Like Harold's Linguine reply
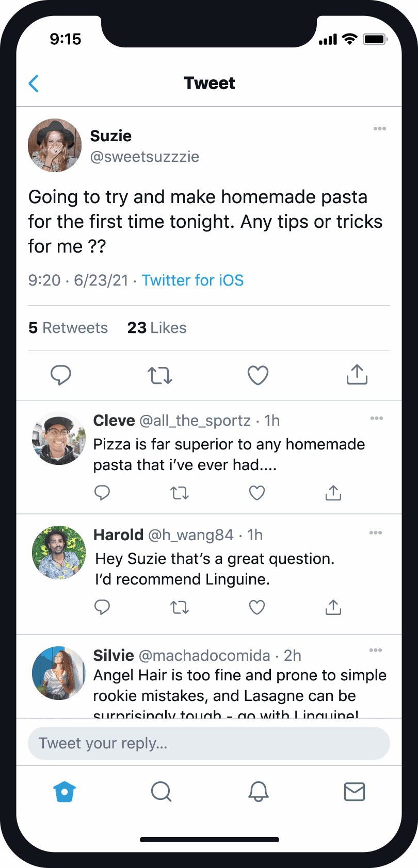Image resolution: width=418 pixels, height=868 pixels. [257, 608]
